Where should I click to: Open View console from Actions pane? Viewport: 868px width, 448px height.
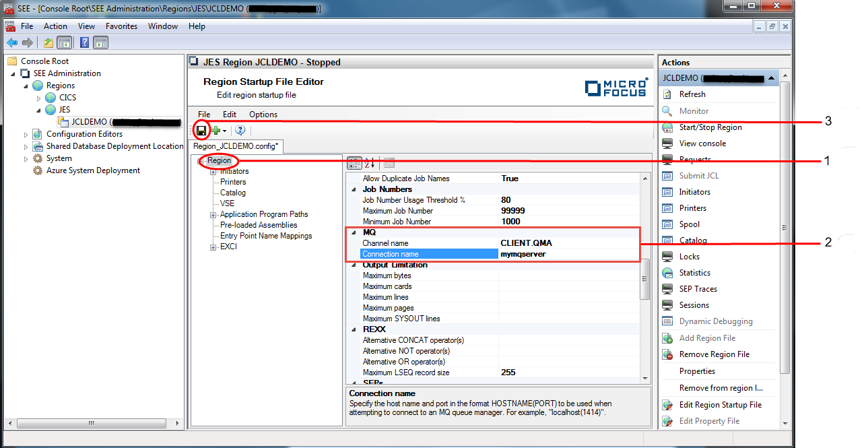coord(702,143)
